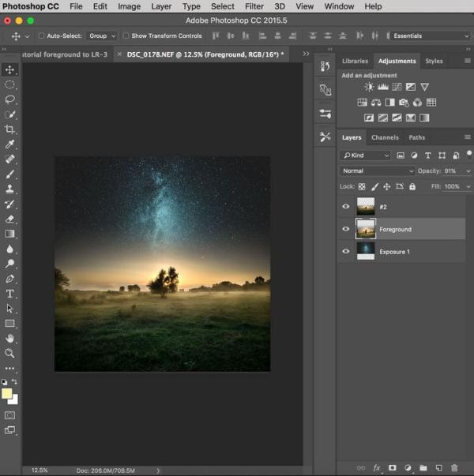Enable the Show Transform Controls checkbox
This screenshot has height=476, width=474.
(x=126, y=36)
